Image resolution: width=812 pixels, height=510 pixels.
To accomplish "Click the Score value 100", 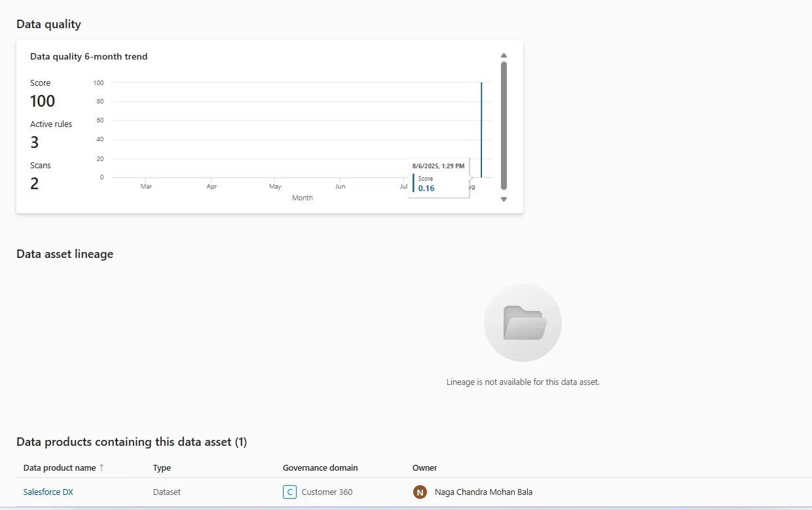I will click(43, 101).
